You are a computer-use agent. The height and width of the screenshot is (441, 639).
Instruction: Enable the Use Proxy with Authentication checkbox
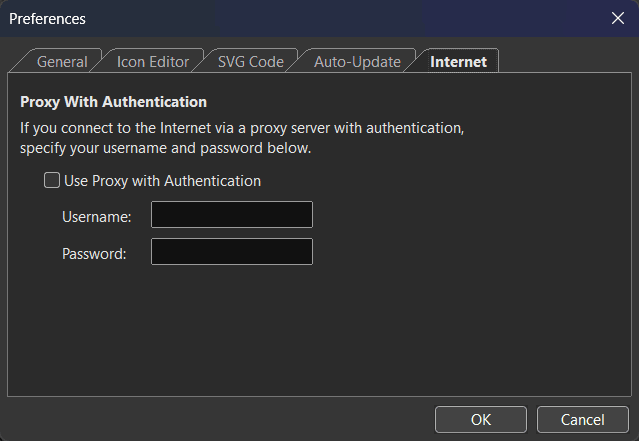[52, 181]
